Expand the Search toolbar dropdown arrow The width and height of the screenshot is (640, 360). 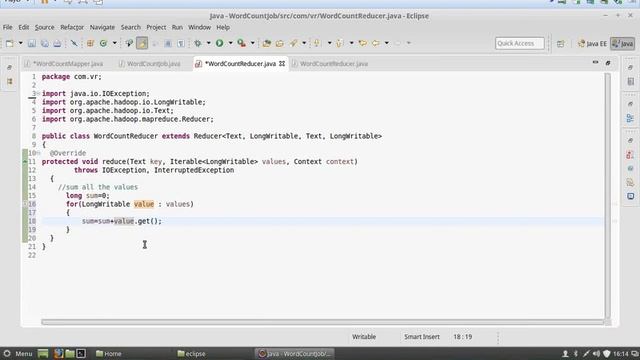click(304, 43)
